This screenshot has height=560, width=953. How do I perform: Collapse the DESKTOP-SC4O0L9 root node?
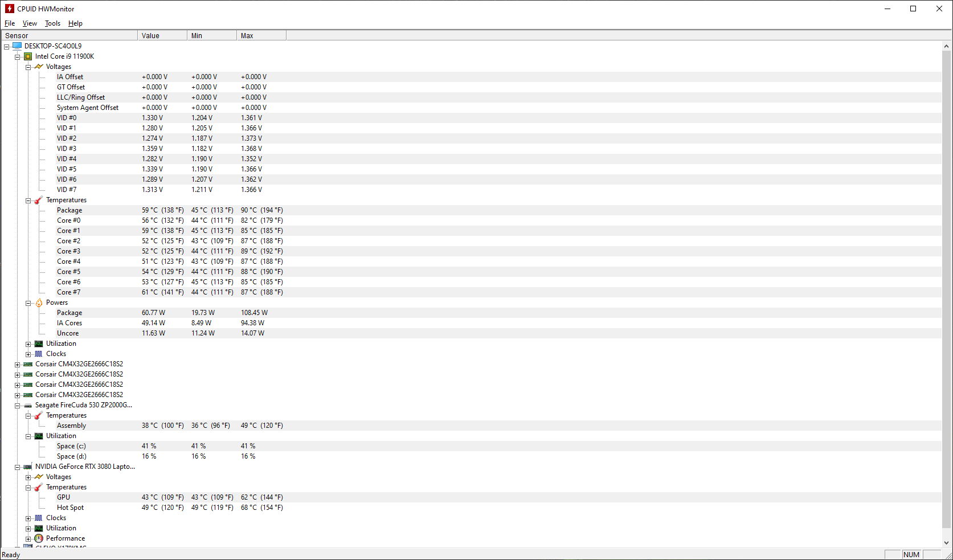click(x=7, y=47)
